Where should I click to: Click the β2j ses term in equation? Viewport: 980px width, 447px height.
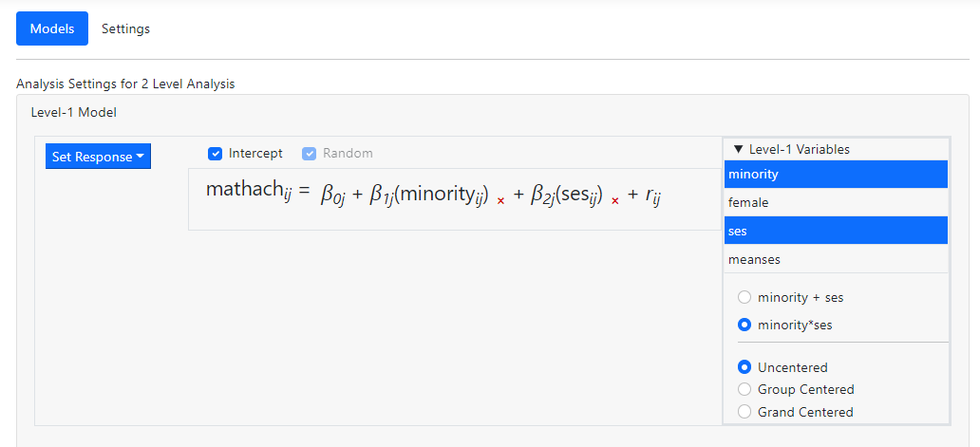tap(566, 196)
